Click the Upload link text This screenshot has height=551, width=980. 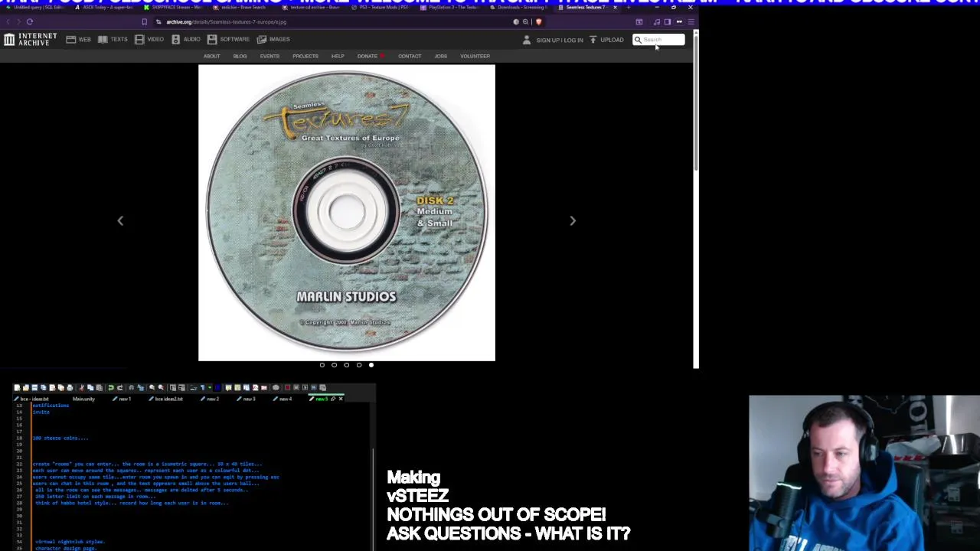pyautogui.click(x=612, y=40)
